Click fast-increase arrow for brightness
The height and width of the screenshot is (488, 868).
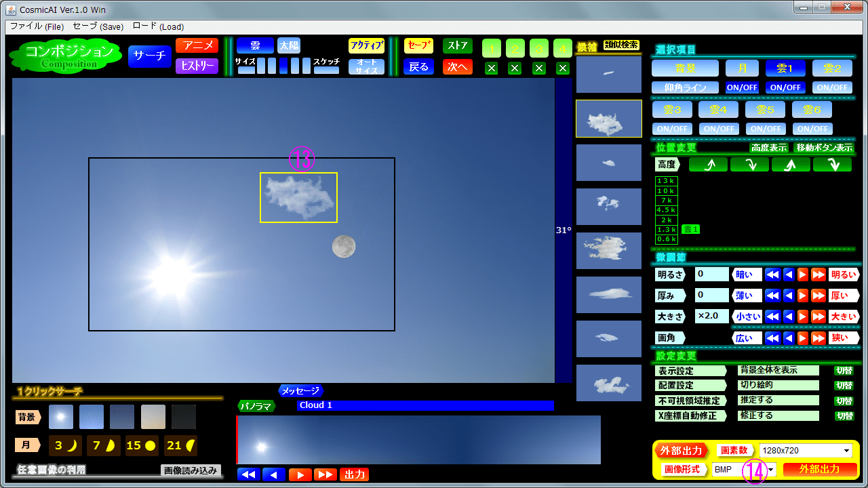pyautogui.click(x=818, y=275)
